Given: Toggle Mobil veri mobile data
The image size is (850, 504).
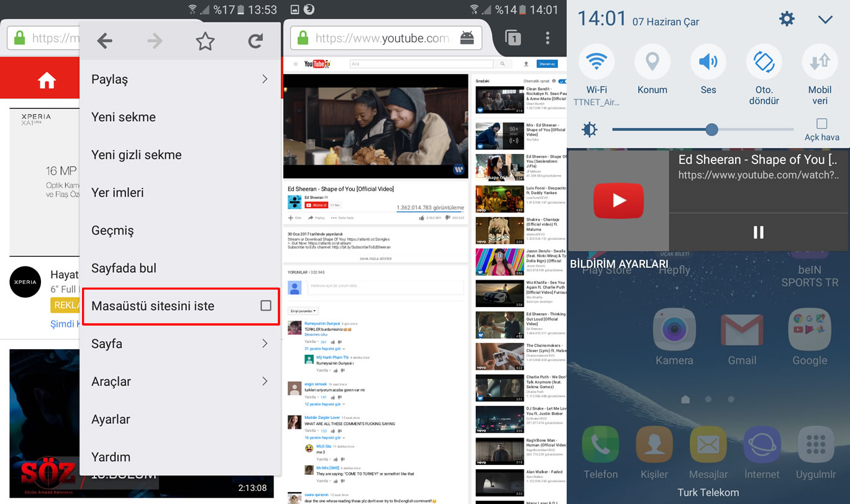Looking at the screenshot, I should point(820,62).
